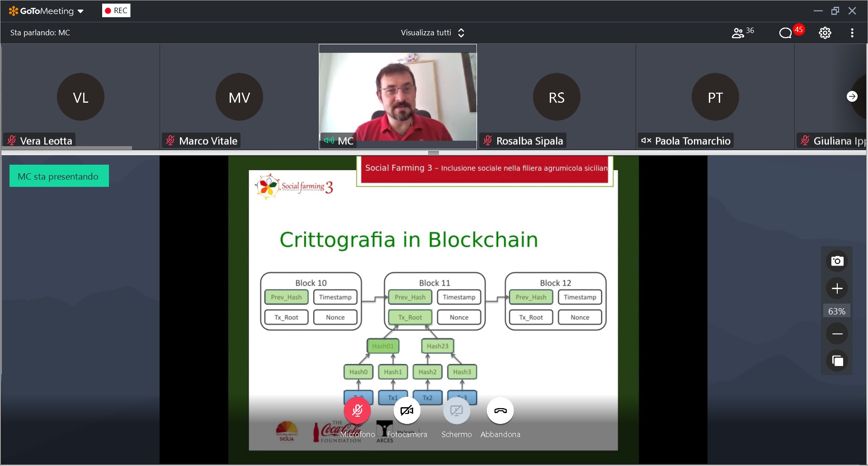
Task: Take a screenshot with the camera icon
Action: click(837, 261)
